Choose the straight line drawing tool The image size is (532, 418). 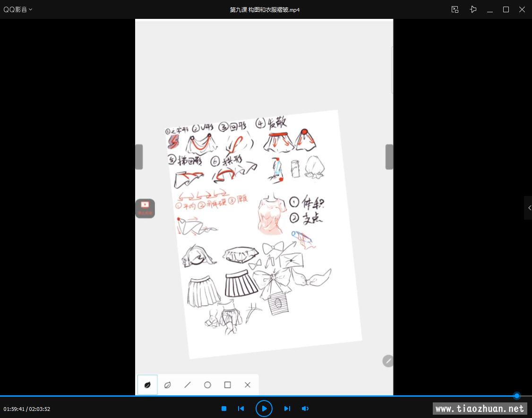pyautogui.click(x=188, y=385)
